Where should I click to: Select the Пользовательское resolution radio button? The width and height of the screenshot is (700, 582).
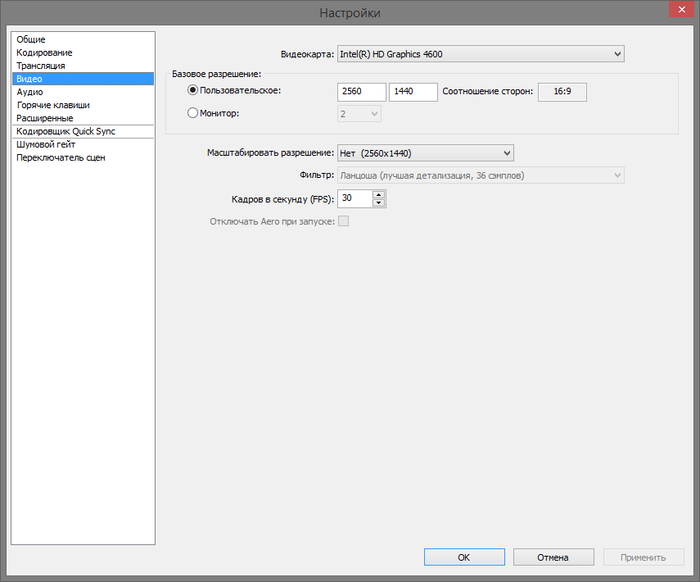[x=194, y=91]
